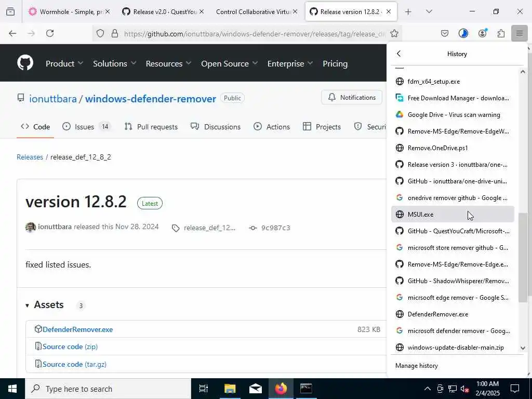Download the DefenderRemover.exe asset

coord(78,329)
